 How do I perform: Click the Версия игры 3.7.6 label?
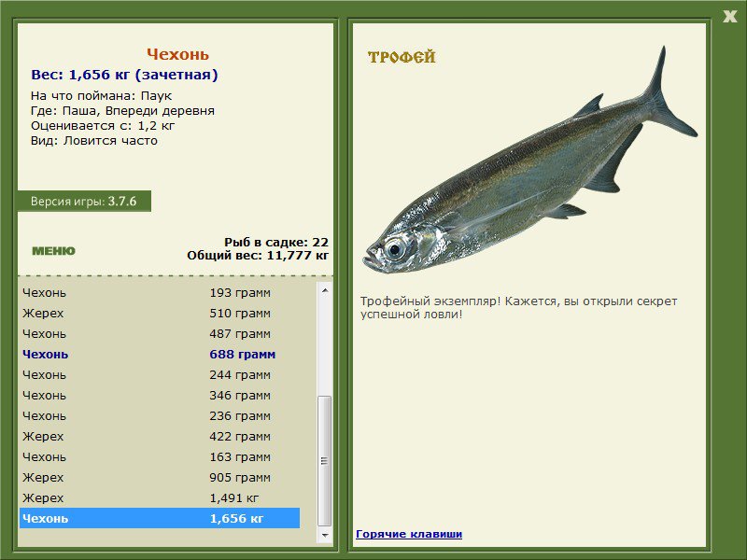click(x=83, y=202)
